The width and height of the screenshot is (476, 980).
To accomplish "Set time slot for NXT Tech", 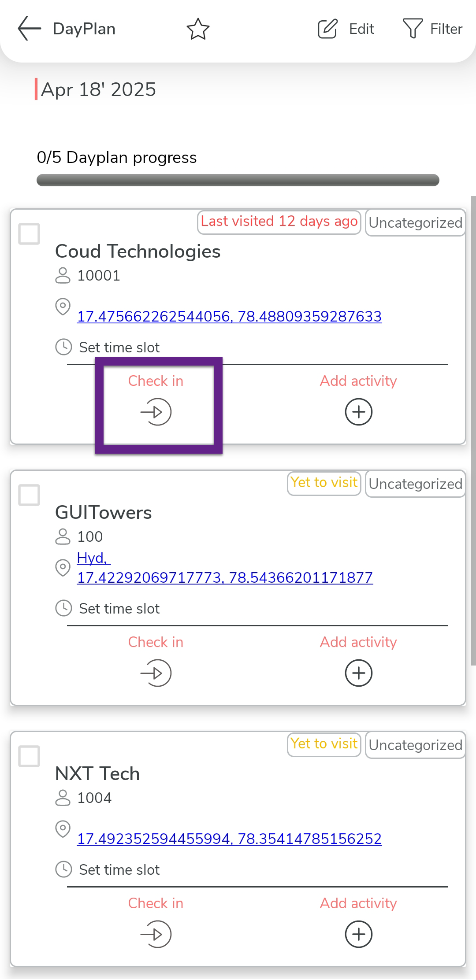I will click(119, 870).
